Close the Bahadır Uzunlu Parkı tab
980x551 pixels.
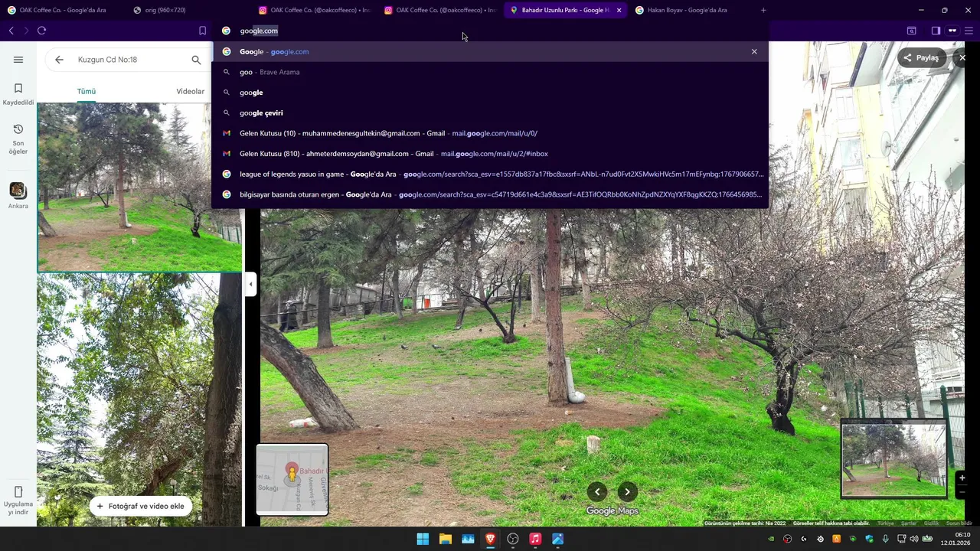619,10
